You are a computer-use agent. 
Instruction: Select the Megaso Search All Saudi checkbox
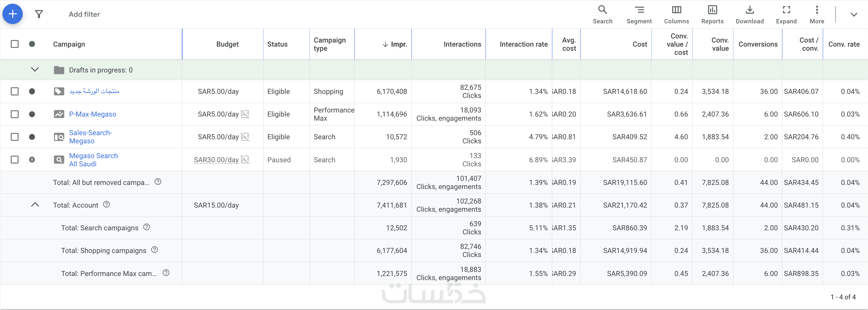(x=14, y=160)
